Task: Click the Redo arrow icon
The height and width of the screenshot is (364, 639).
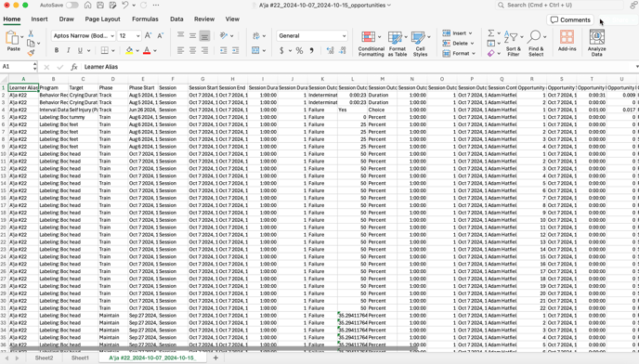Action: point(143,6)
